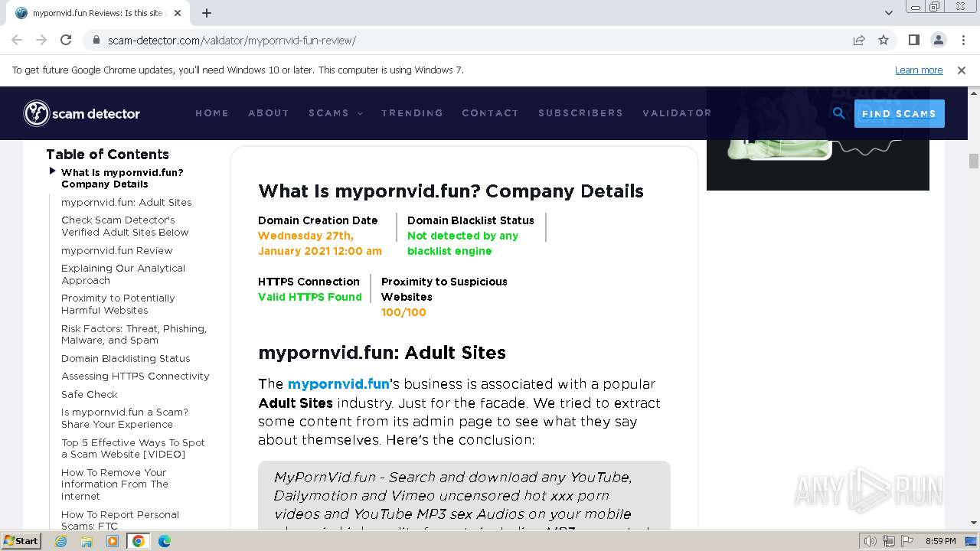Click the advertisement banner image
This screenshot has height=551, width=980.
818,139
